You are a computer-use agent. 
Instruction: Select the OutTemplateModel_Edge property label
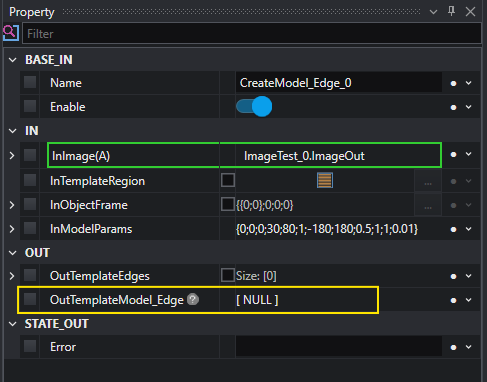[117, 300]
